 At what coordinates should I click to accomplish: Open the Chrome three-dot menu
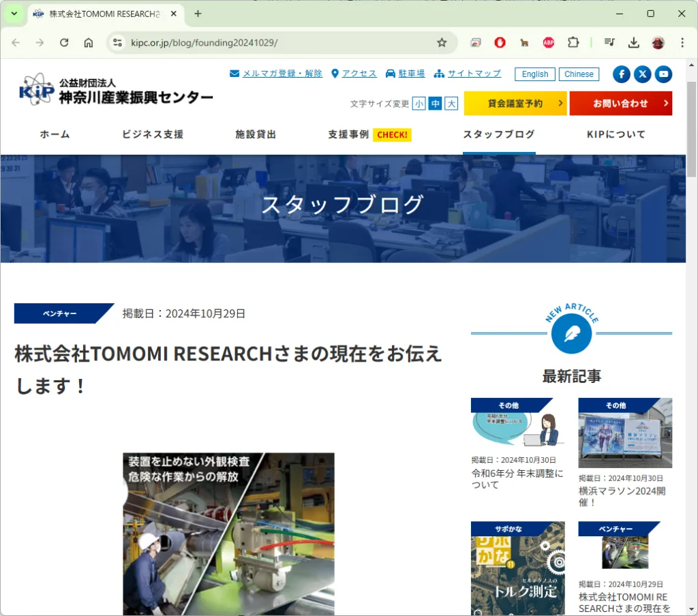pyautogui.click(x=682, y=43)
